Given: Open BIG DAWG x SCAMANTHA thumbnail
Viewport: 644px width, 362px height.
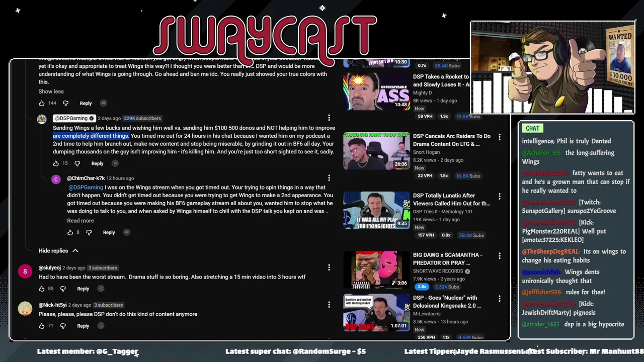Looking at the screenshot, I should [376, 269].
